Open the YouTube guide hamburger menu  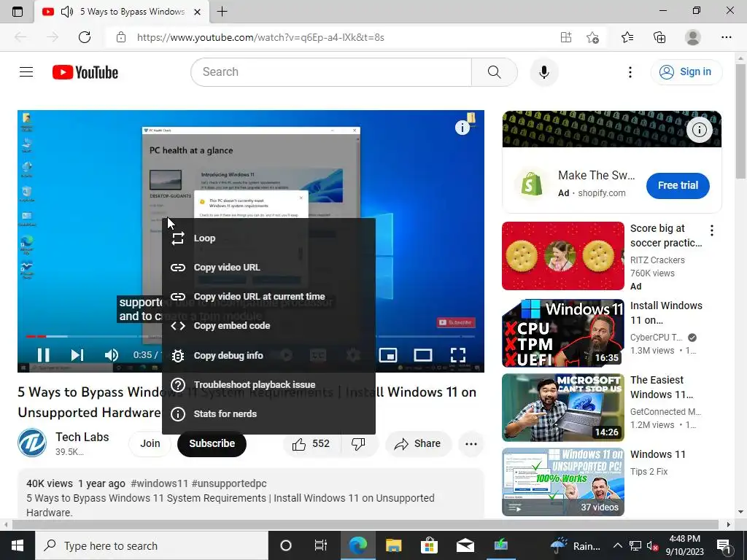(x=26, y=72)
